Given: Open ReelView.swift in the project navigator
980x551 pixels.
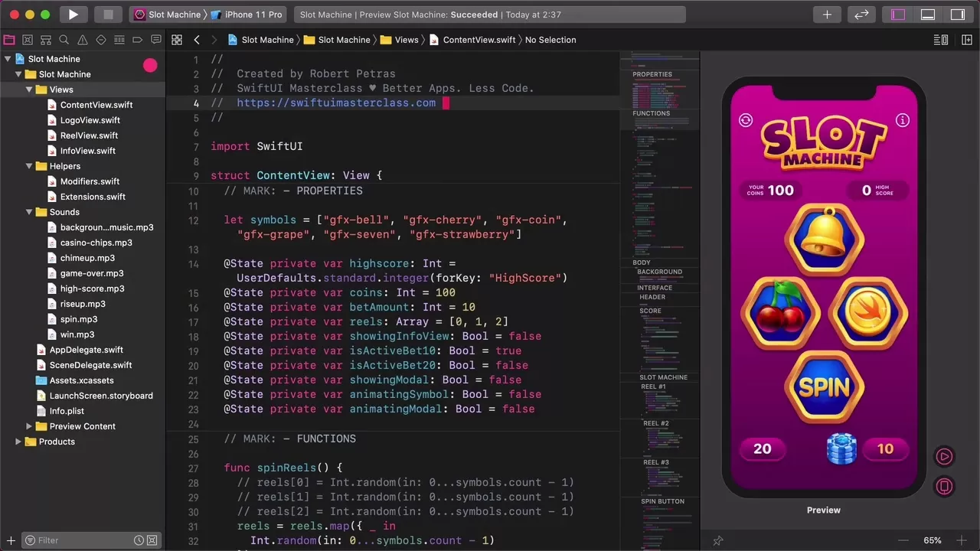Looking at the screenshot, I should coord(89,135).
